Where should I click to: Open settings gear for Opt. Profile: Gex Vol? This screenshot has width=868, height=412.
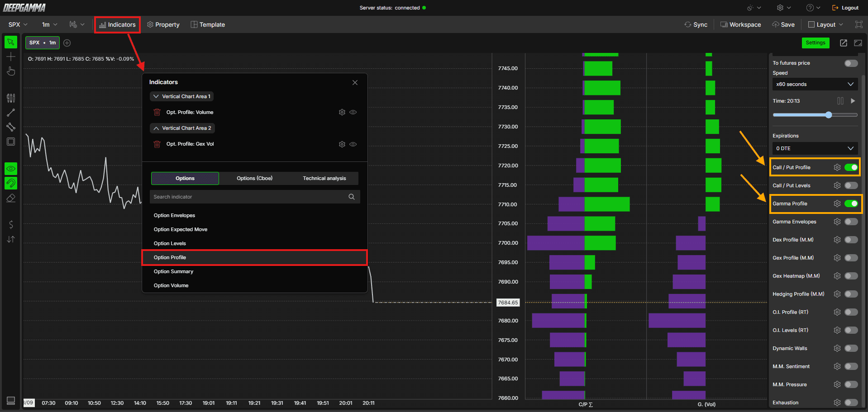[x=342, y=144]
